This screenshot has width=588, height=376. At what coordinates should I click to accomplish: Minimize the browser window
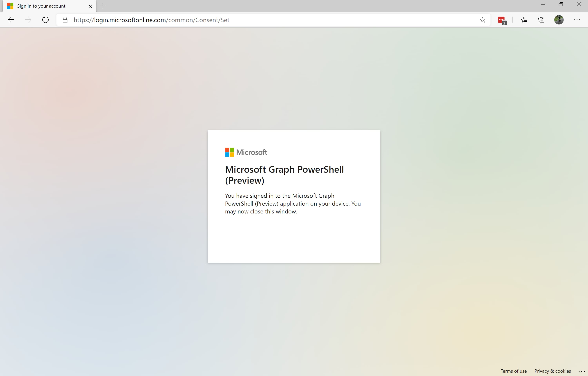pyautogui.click(x=543, y=4)
